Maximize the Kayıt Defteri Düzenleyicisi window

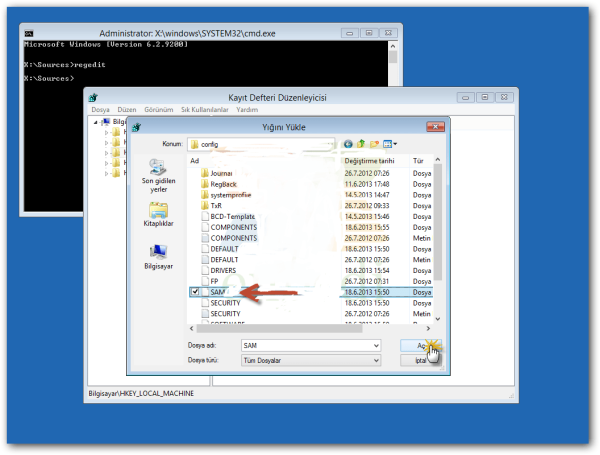[484, 97]
